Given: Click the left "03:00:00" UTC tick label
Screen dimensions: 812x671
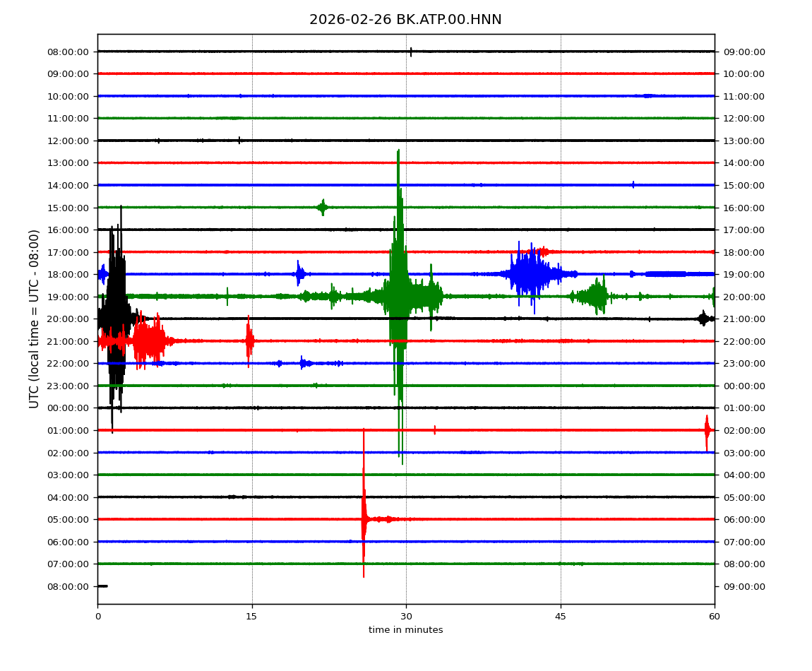Looking at the screenshot, I should pos(70,475).
